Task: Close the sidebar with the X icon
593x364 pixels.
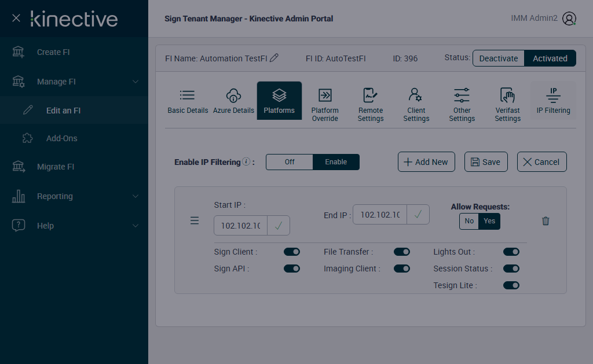Action: click(16, 18)
